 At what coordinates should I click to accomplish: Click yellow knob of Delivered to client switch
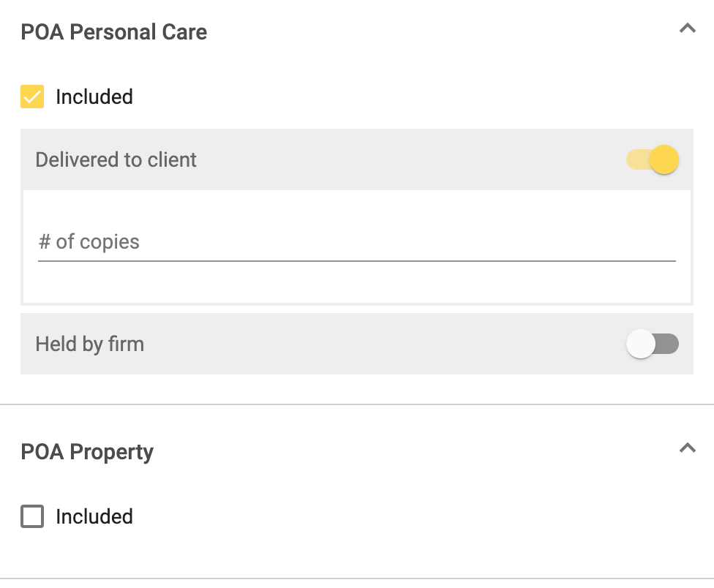pyautogui.click(x=664, y=159)
